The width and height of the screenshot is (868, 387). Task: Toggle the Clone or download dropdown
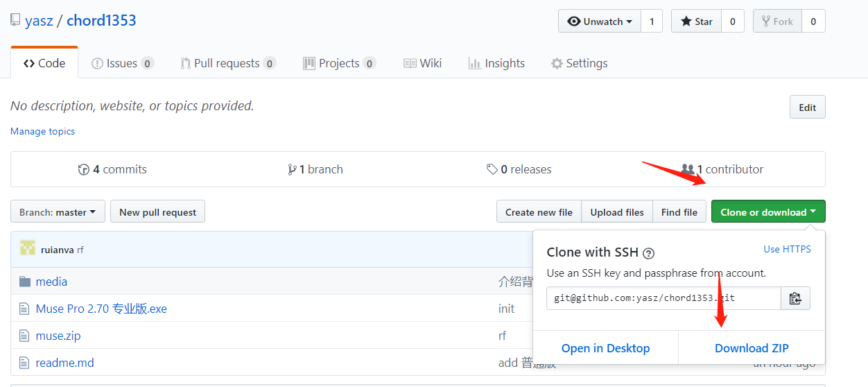[x=768, y=212]
